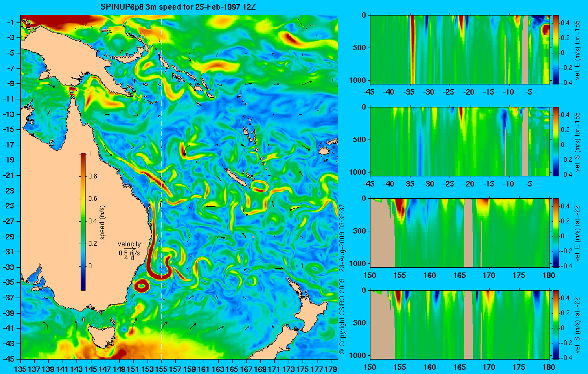Click the "velocity" arrow scale legend
The height and width of the screenshot is (374, 588).
pos(129,251)
